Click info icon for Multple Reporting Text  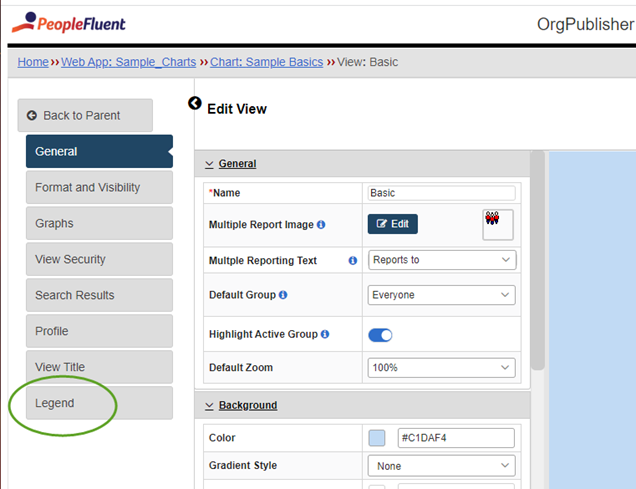pos(353,261)
